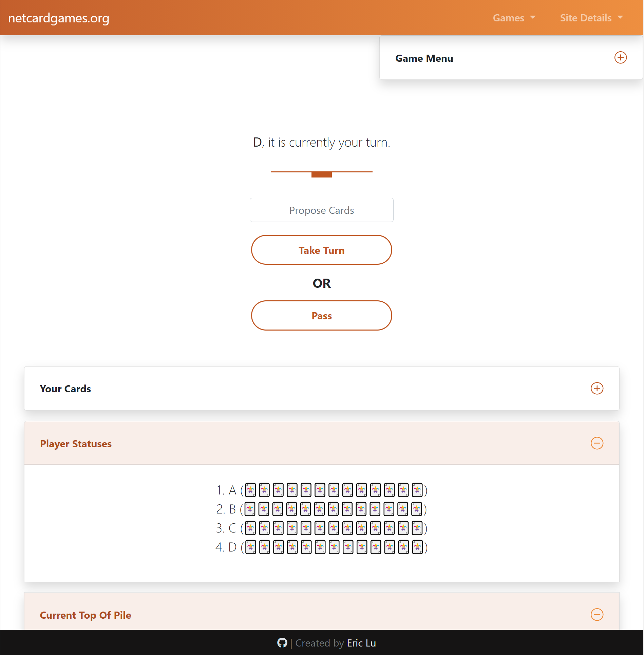Click player A's first card icon

(250, 490)
